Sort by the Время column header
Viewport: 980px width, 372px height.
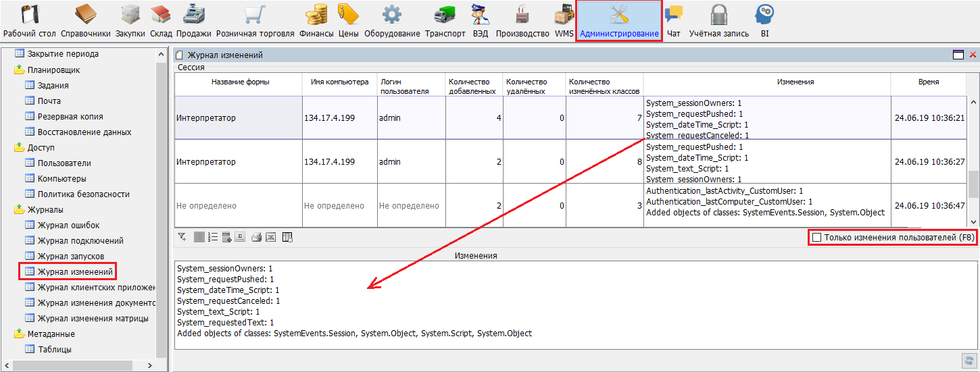point(927,82)
